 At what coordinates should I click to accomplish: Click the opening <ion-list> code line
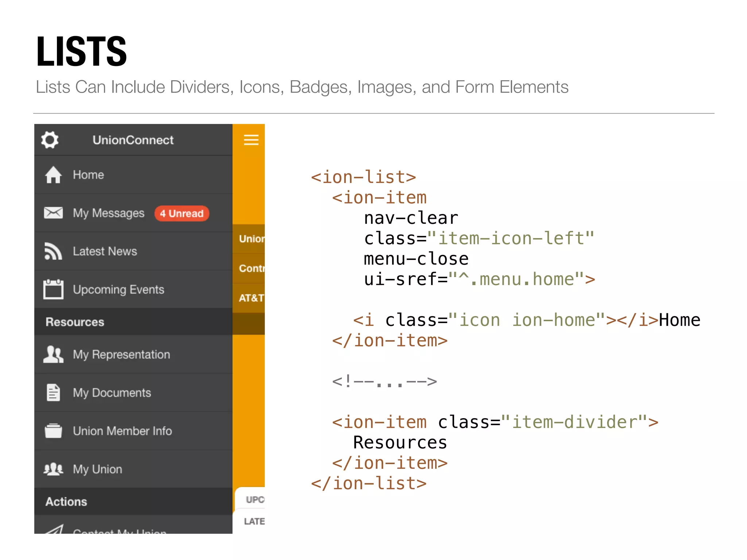363,177
